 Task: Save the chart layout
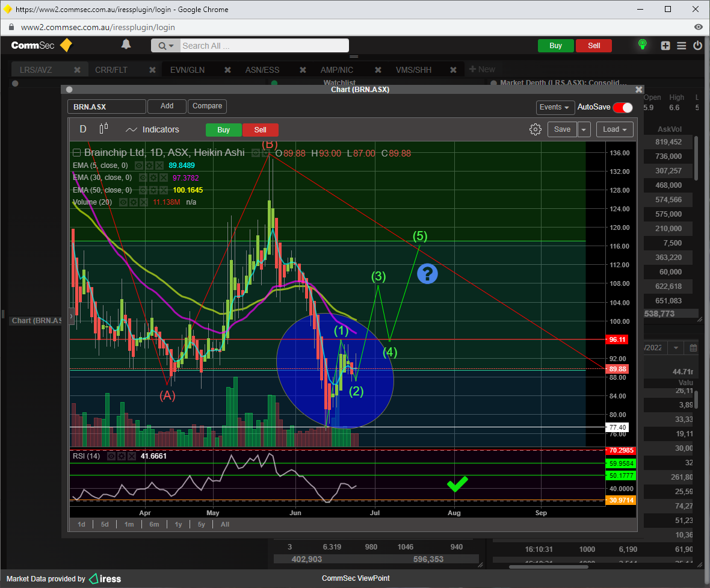pyautogui.click(x=563, y=129)
